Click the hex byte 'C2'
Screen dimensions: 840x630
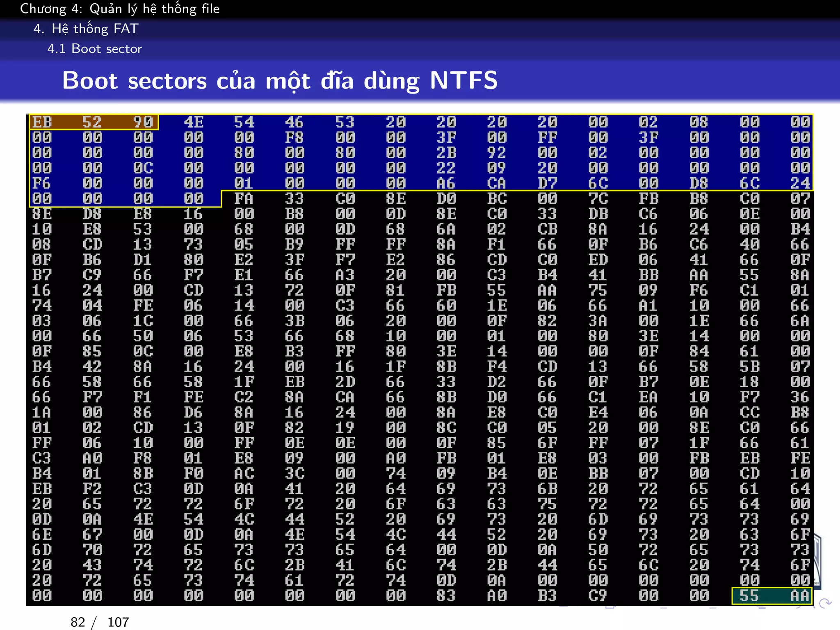coord(244,397)
